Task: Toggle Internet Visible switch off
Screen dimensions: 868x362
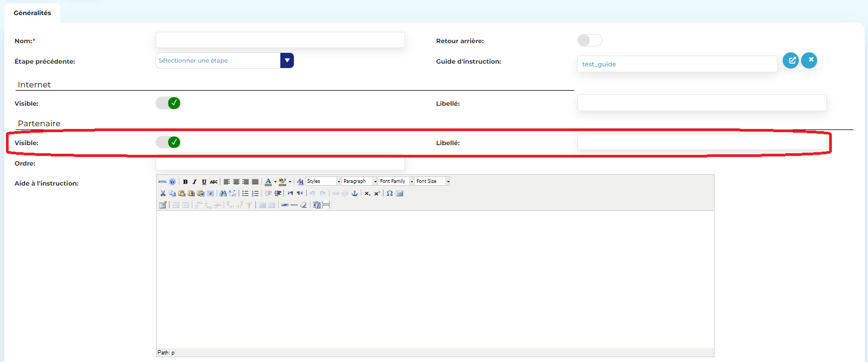Action: click(168, 103)
